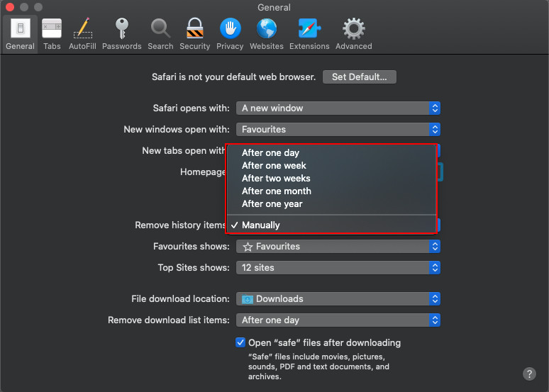Choose After two weeks for history
This screenshot has height=392, width=549.
[331, 179]
